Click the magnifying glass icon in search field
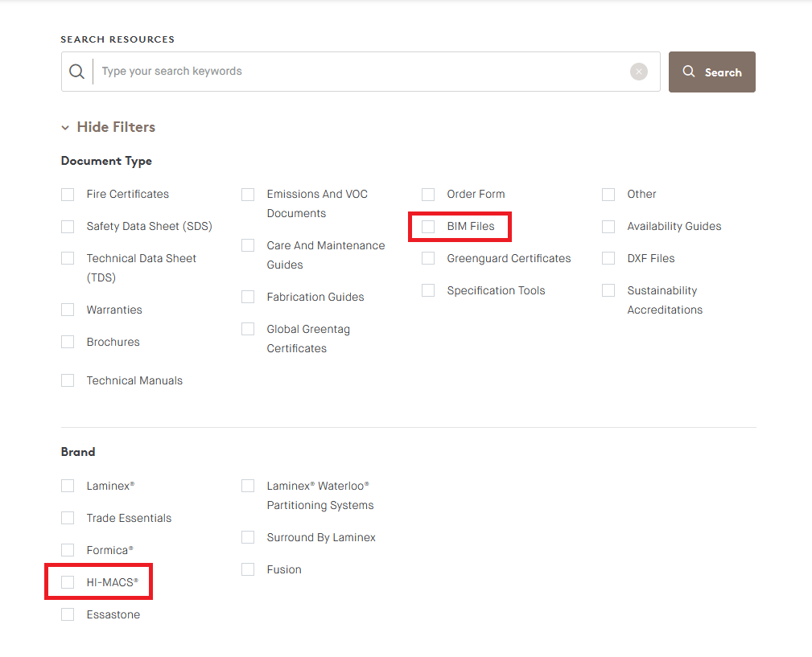The image size is (812, 657). coord(76,71)
